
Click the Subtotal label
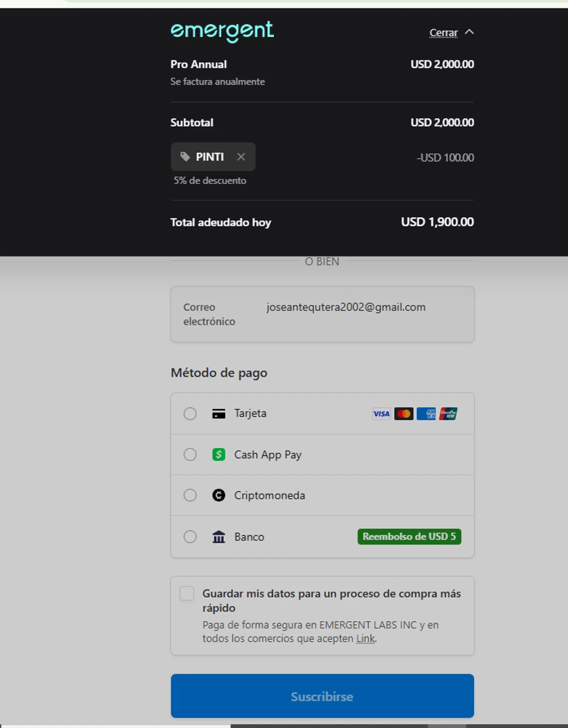click(x=192, y=122)
